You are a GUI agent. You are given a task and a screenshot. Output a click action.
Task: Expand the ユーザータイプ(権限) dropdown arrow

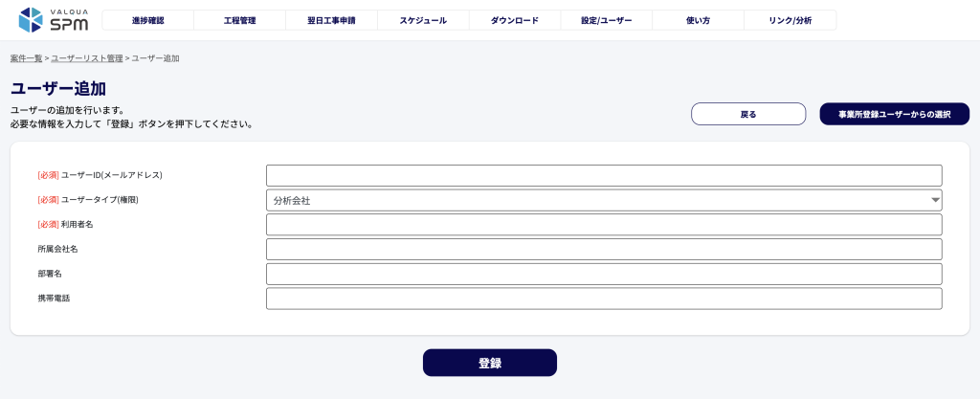(x=935, y=200)
